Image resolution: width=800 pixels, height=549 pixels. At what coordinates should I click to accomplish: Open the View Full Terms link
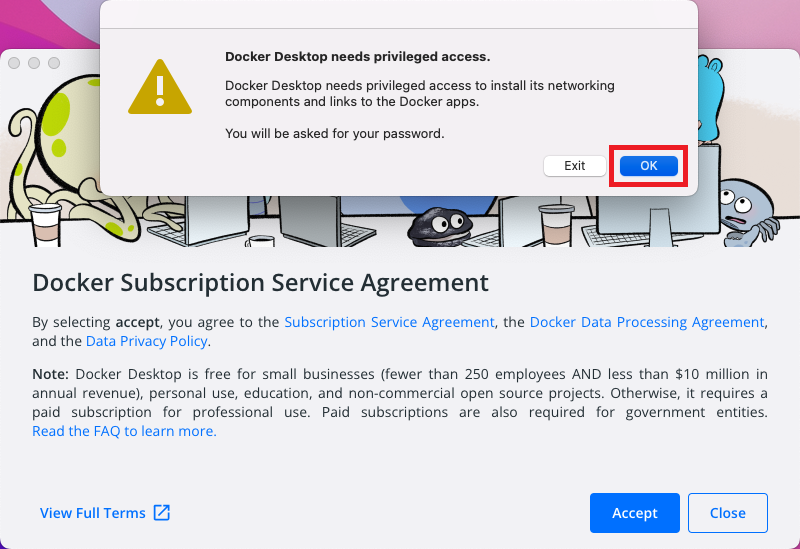[x=93, y=513]
